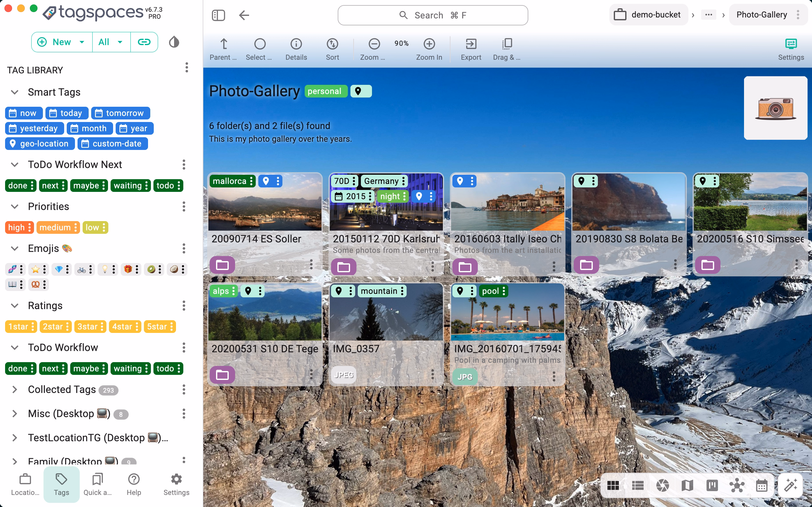This screenshot has height=507, width=812.
Task: Toggle the left sidebar visibility
Action: pos(218,15)
